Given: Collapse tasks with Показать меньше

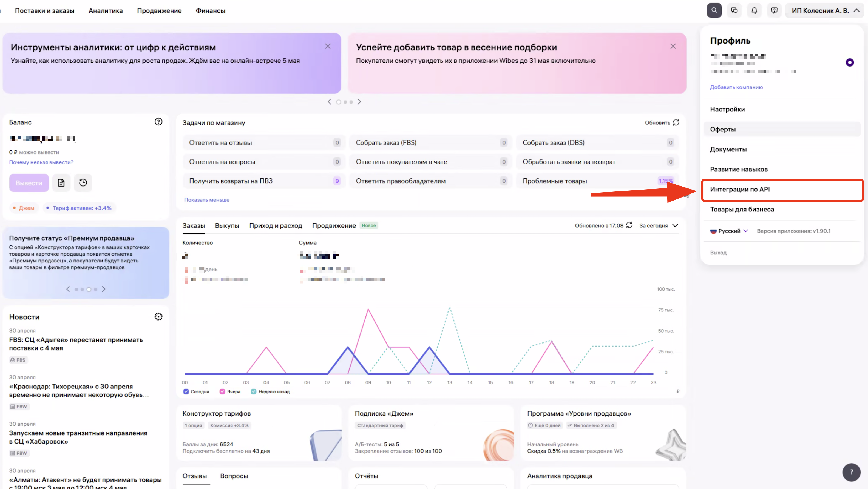Looking at the screenshot, I should click(x=206, y=200).
